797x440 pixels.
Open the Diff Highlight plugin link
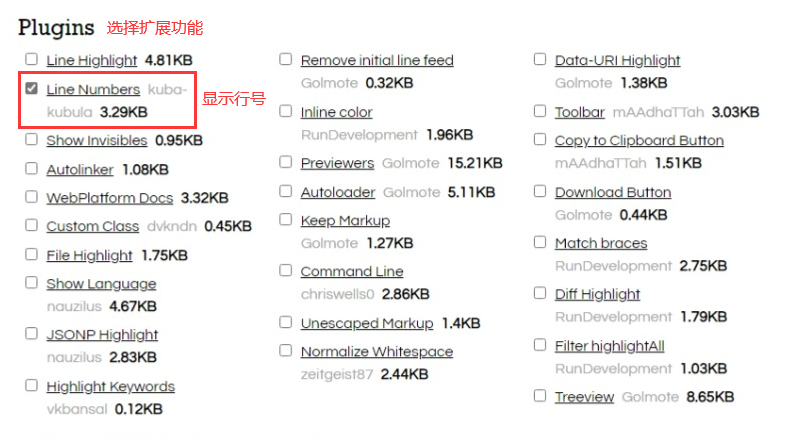597,294
